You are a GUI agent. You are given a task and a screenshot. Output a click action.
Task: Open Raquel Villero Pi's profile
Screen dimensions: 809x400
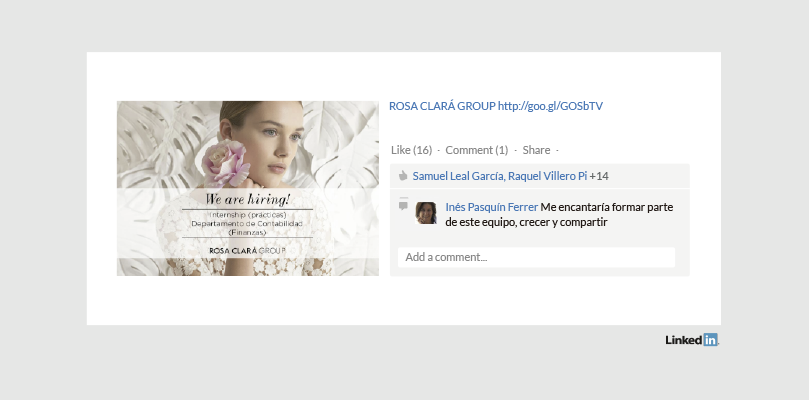[547, 176]
